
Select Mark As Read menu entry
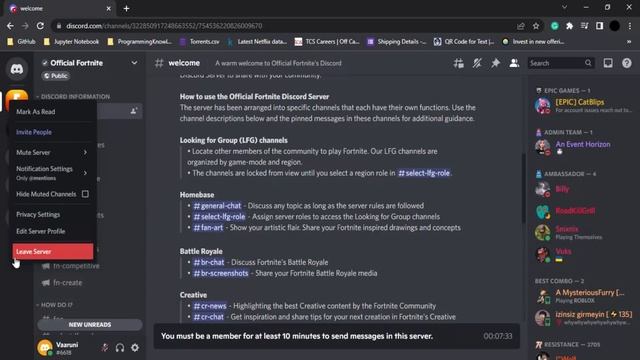coord(52,111)
